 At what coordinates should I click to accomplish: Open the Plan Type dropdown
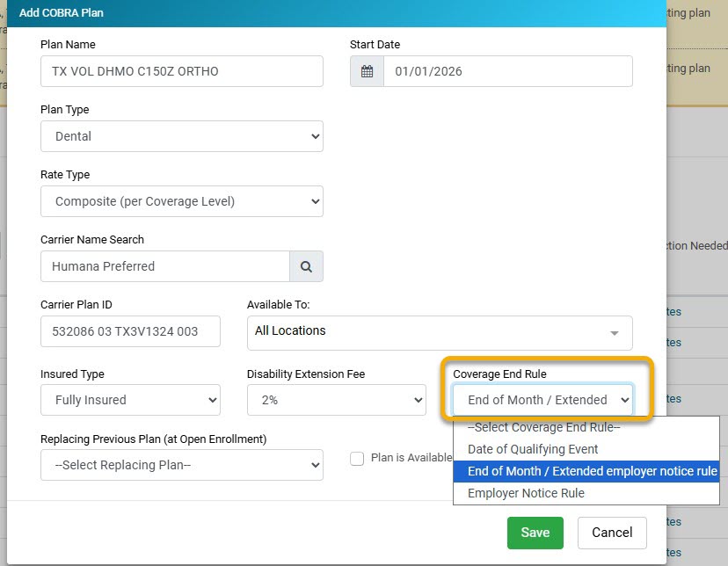click(181, 136)
